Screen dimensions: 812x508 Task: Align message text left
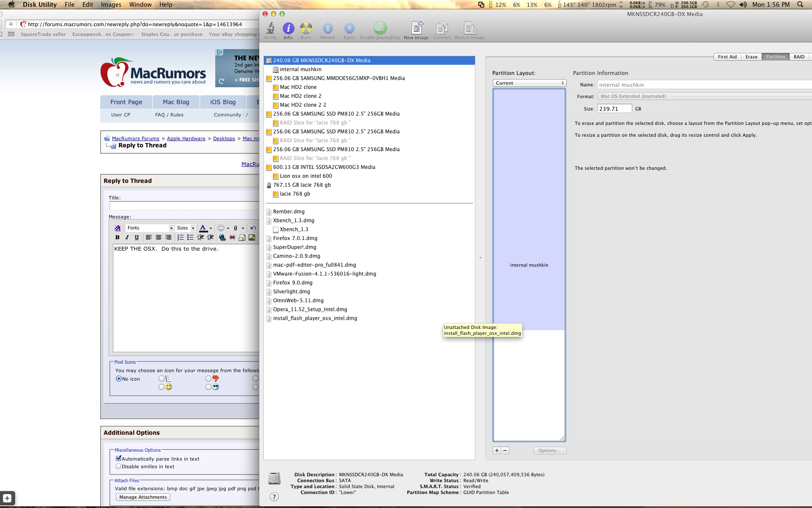pos(148,237)
